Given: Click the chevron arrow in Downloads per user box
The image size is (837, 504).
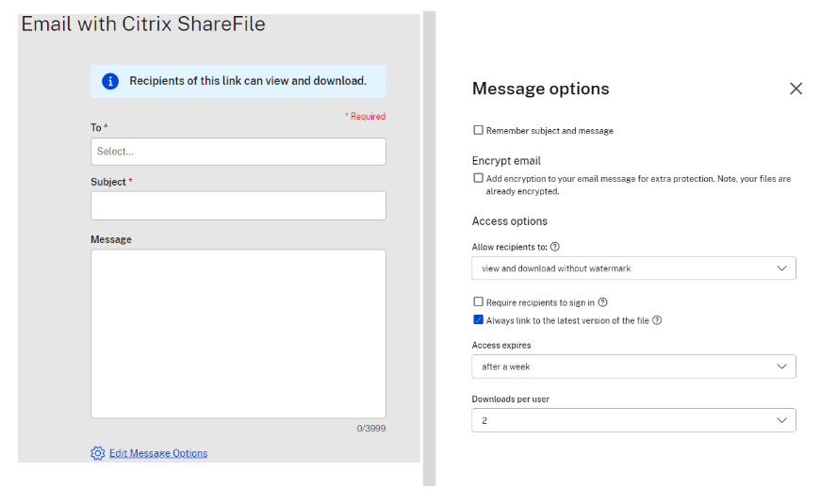Looking at the screenshot, I should click(781, 420).
